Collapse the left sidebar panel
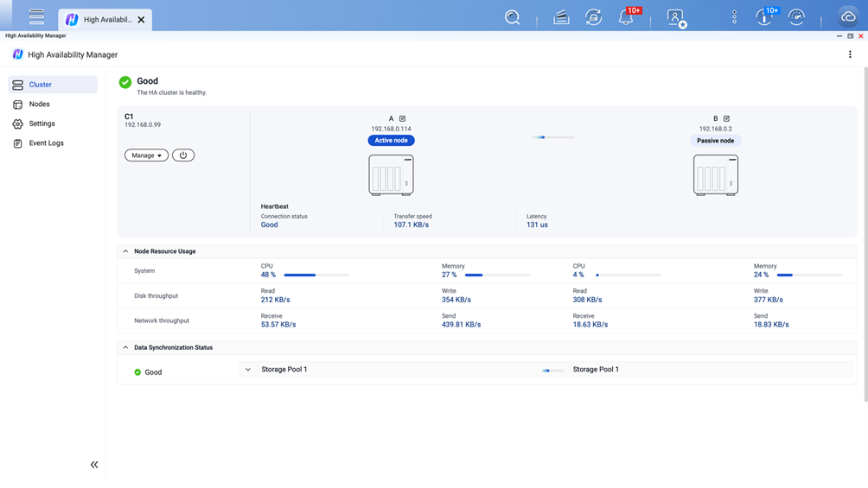This screenshot has height=488, width=868. [x=94, y=465]
